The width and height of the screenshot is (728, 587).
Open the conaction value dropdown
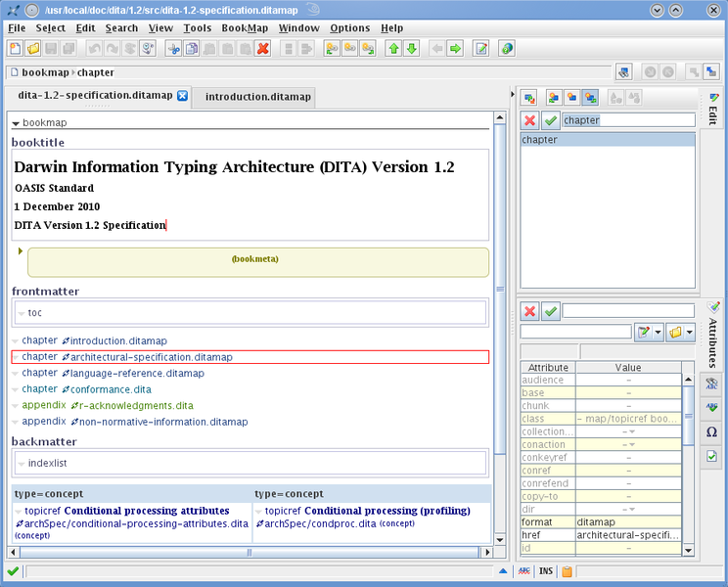coord(632,444)
